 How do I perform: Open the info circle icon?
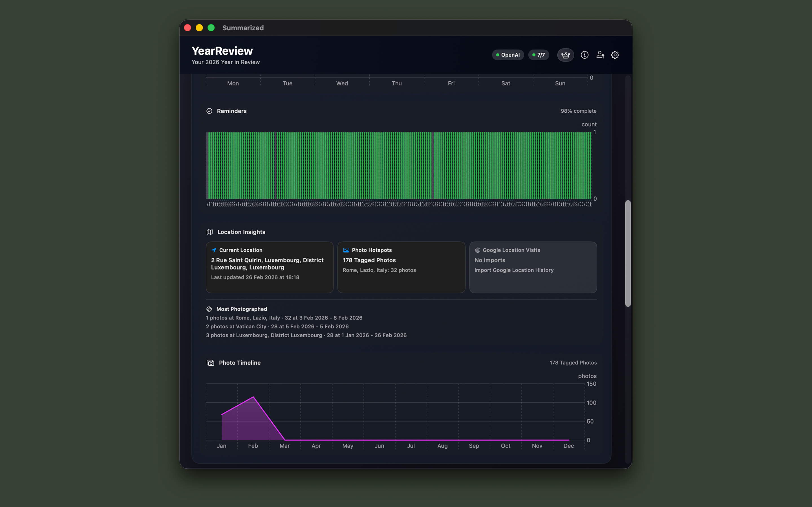point(584,55)
